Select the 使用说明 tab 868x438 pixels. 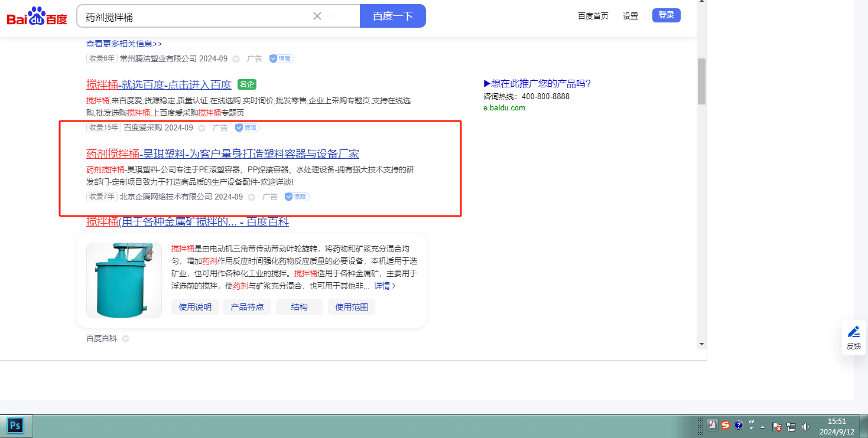click(195, 307)
